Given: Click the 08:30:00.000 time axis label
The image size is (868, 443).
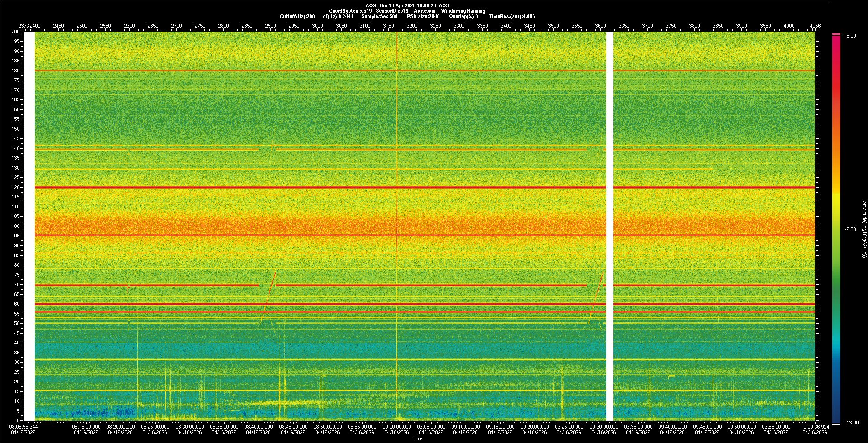Looking at the screenshot, I should (x=190, y=426).
